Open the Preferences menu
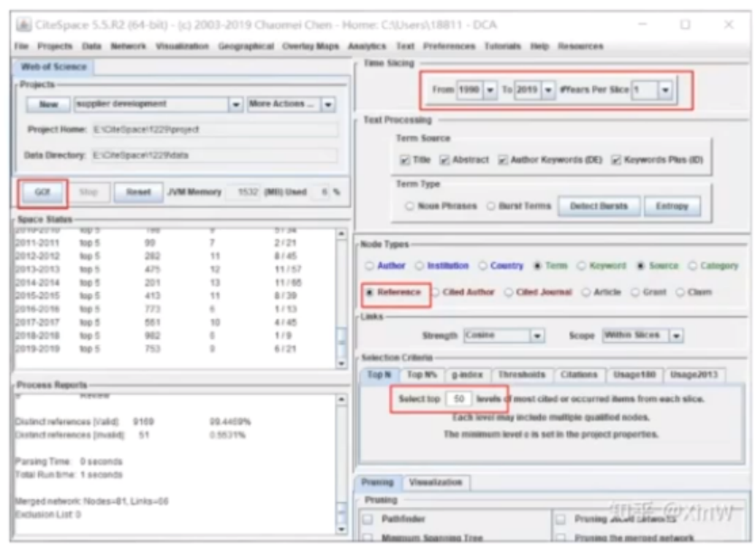Image resolution: width=756 pixels, height=547 pixels. click(449, 46)
